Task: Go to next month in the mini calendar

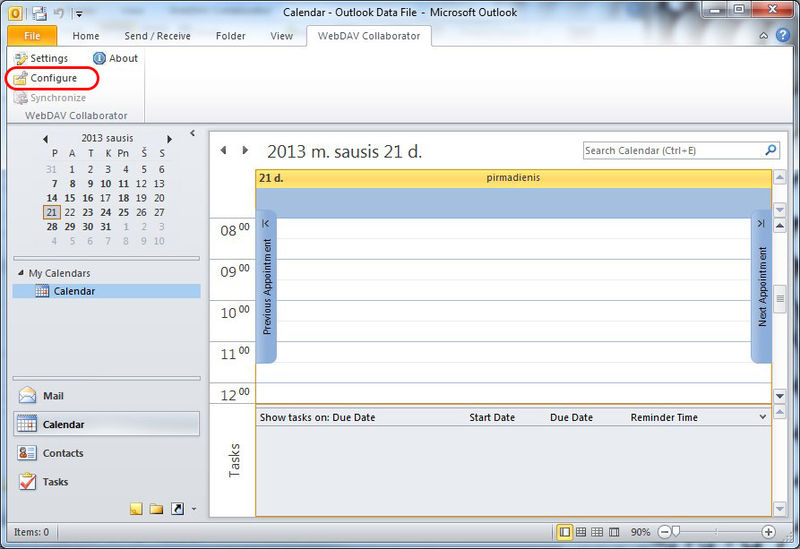Action: (x=169, y=139)
